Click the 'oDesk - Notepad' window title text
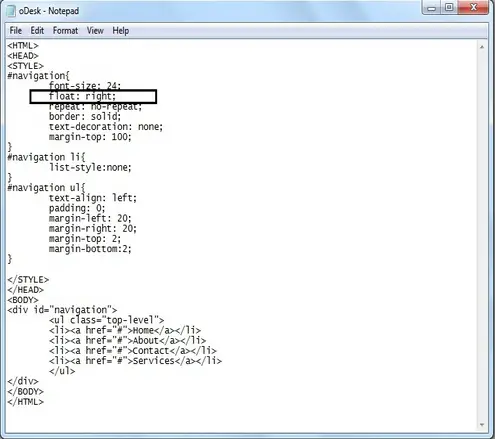The width and height of the screenshot is (495, 439). pyautogui.click(x=49, y=11)
